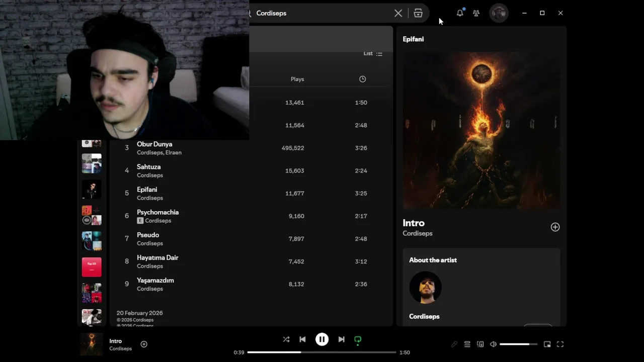Click the 2:36 duration of Yaşamazdım

(x=361, y=284)
